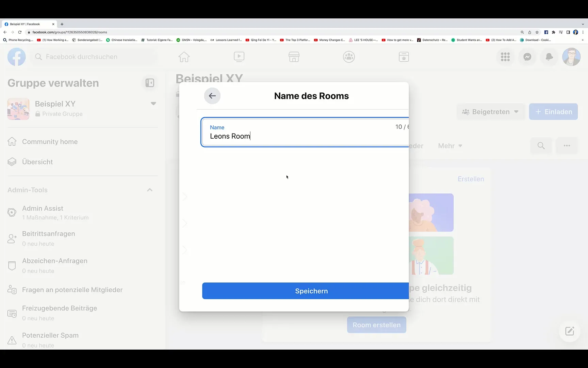Screen dimensions: 588x368
Task: Reload the page
Action: pos(20,32)
